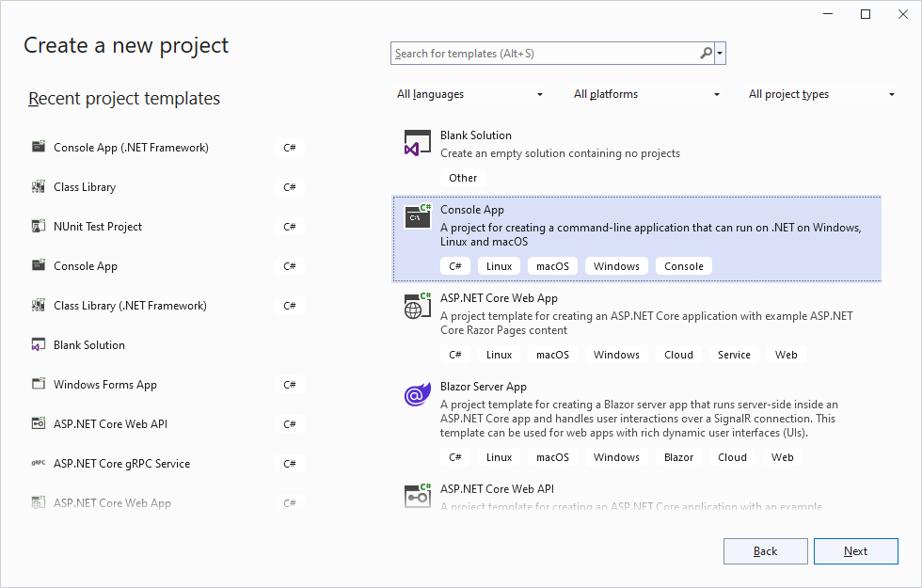Select the Blank Solution template title
Image resolution: width=922 pixels, height=588 pixels.
tap(476, 135)
